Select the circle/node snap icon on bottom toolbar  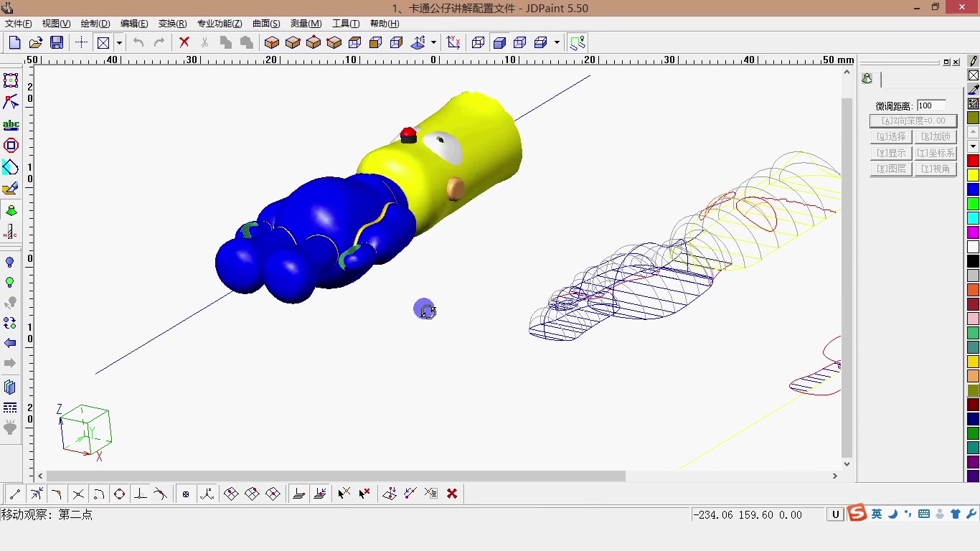(120, 494)
